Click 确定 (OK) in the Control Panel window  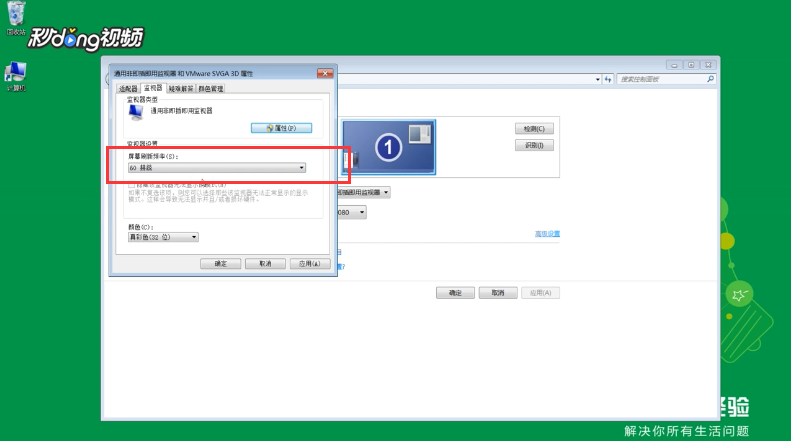[x=456, y=293]
